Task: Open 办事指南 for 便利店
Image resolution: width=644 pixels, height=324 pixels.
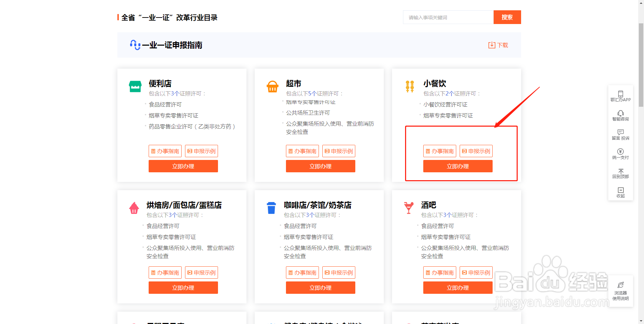Action: [165, 151]
